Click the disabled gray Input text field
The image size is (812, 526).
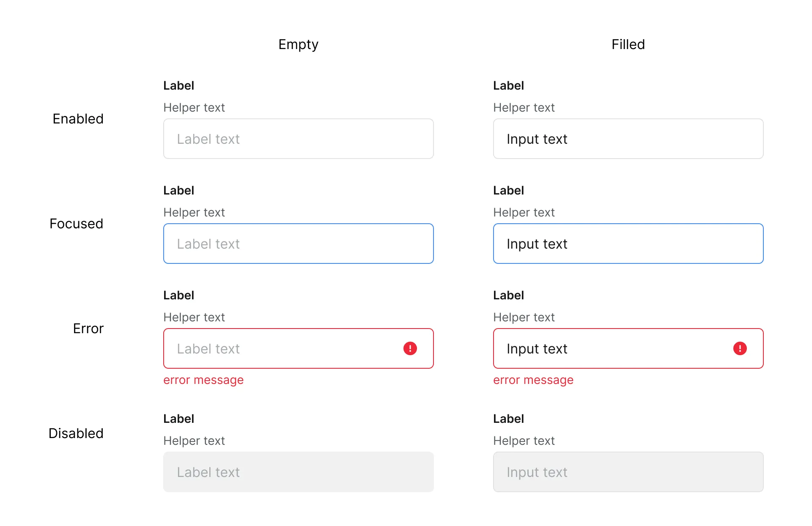tap(628, 472)
